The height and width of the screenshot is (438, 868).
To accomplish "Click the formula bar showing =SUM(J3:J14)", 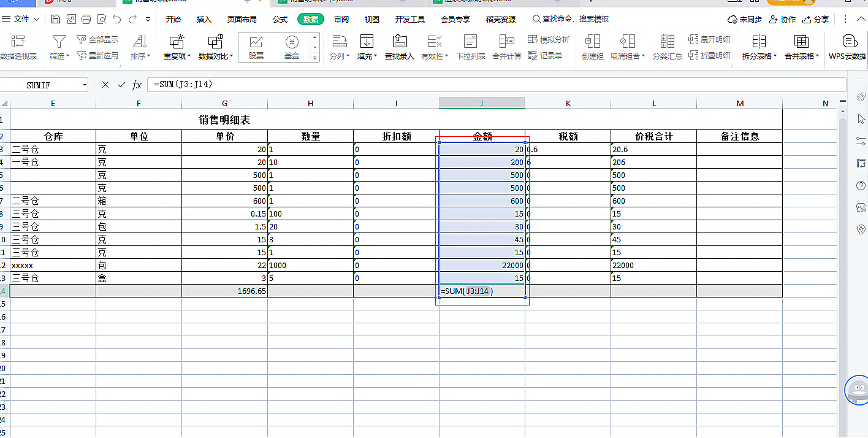I will click(x=497, y=85).
